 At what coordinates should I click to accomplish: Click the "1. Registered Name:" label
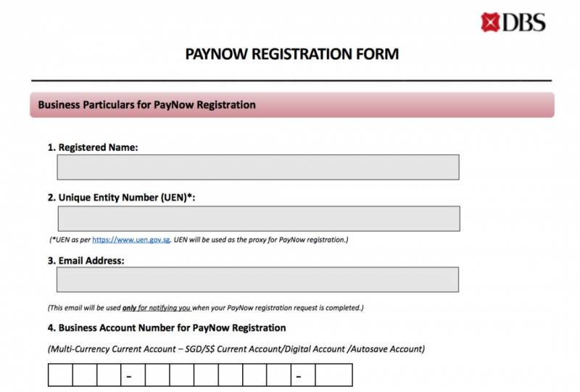coord(93,147)
